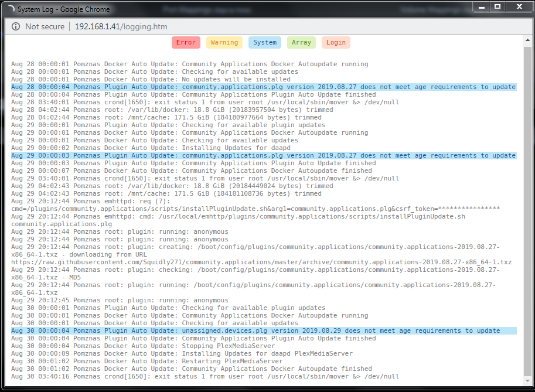Click the vertical scrollbar thumb
The width and height of the screenshot is (535, 392).
[x=527, y=211]
